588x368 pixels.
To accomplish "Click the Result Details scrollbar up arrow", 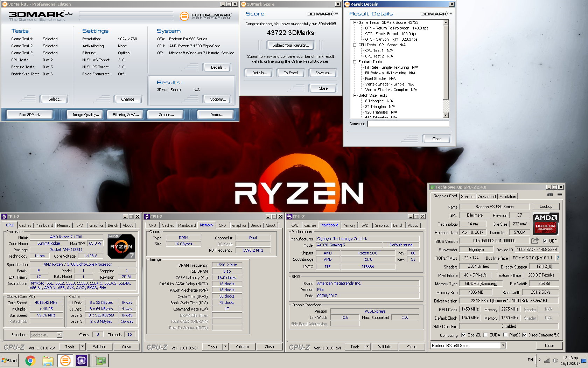I will [446, 23].
